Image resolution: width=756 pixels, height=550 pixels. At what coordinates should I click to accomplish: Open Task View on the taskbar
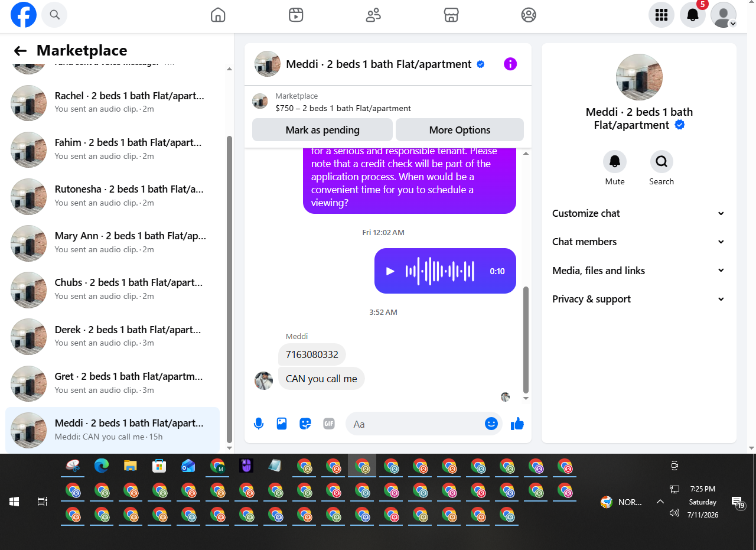point(42,502)
